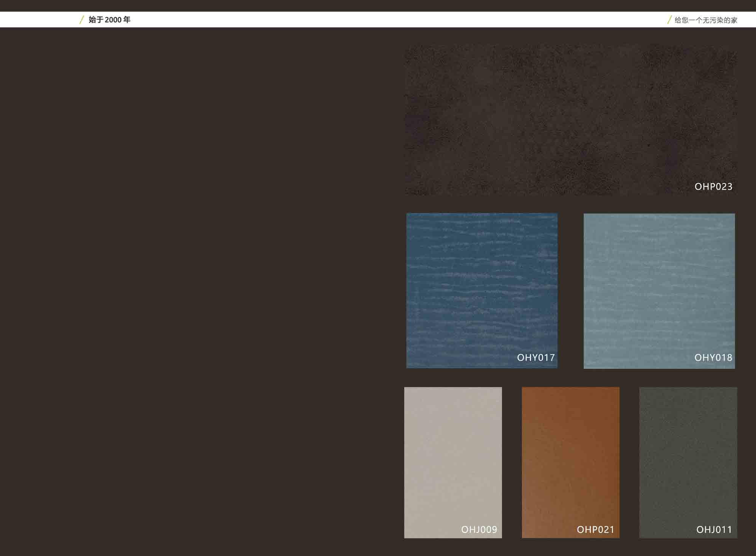Select the dark blue OHY017 wood swatch
Viewport: 756px width, 556px height.
[482, 290]
